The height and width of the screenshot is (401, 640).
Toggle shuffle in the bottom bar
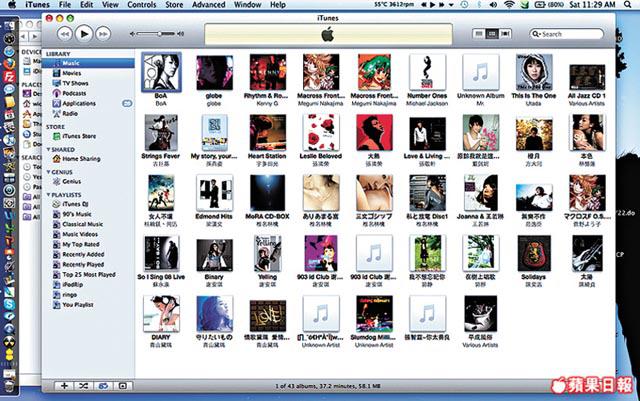coord(84,385)
